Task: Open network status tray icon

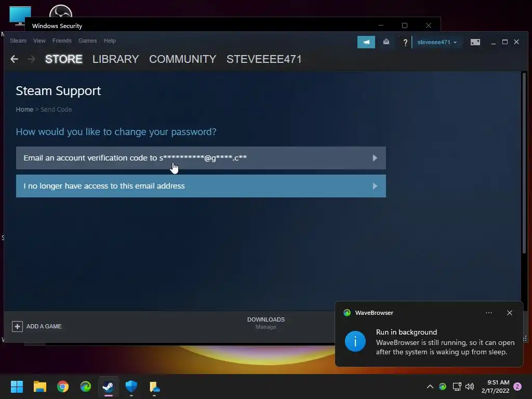Action: 457,387
